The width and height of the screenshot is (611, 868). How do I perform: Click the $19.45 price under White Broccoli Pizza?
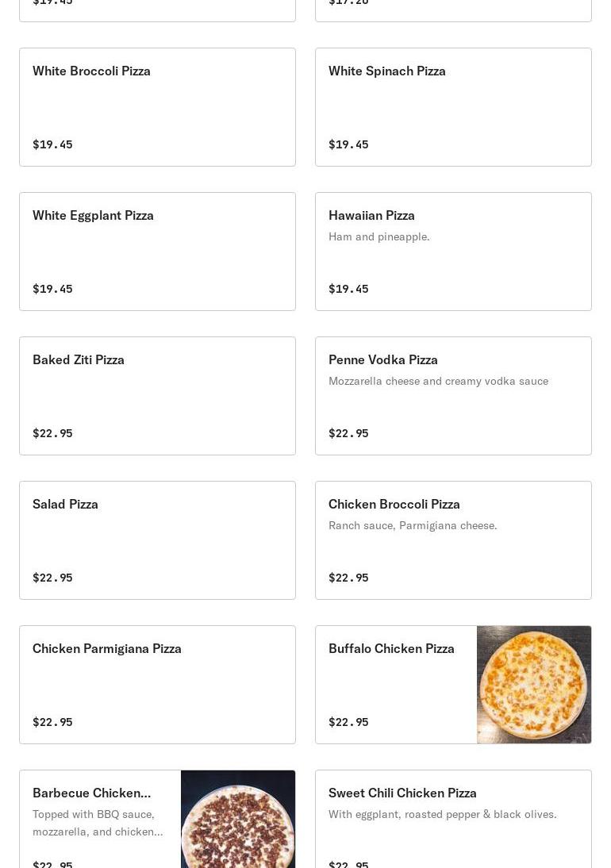tap(52, 144)
